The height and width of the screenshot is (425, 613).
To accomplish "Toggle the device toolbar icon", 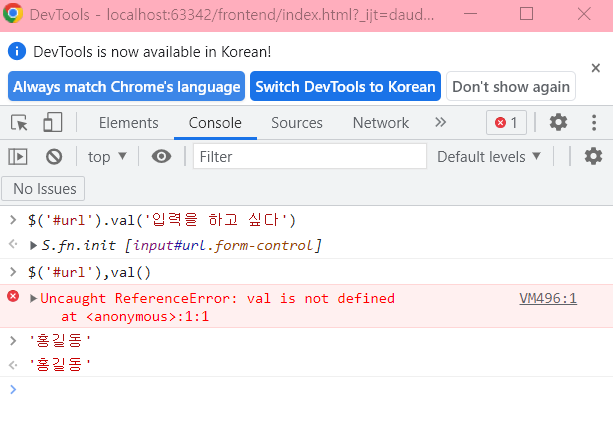I will [52, 122].
